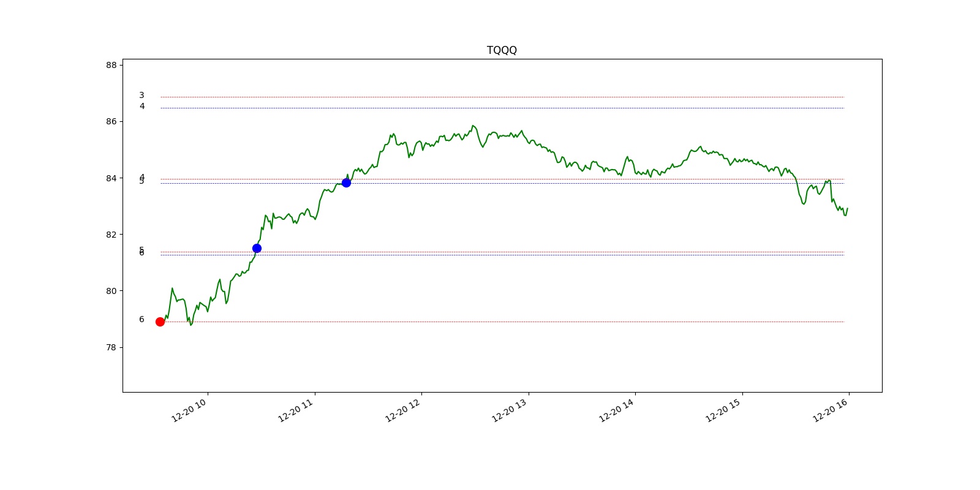Image resolution: width=980 pixels, height=490 pixels.
Task: Click the '12-20 13' x-axis label
Action: tap(510, 410)
